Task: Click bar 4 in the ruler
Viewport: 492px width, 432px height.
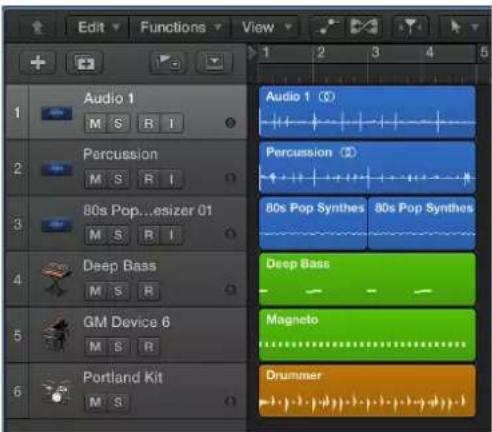Action: click(x=430, y=53)
